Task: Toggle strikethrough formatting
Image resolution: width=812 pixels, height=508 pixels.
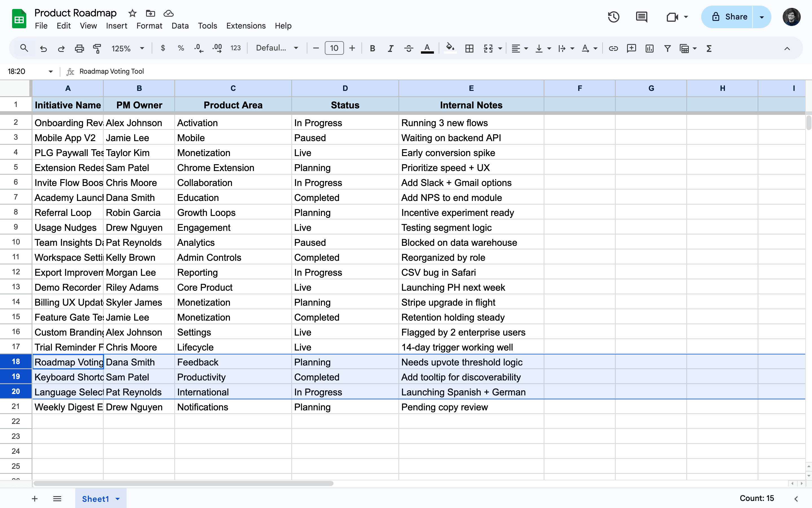Action: [408, 48]
